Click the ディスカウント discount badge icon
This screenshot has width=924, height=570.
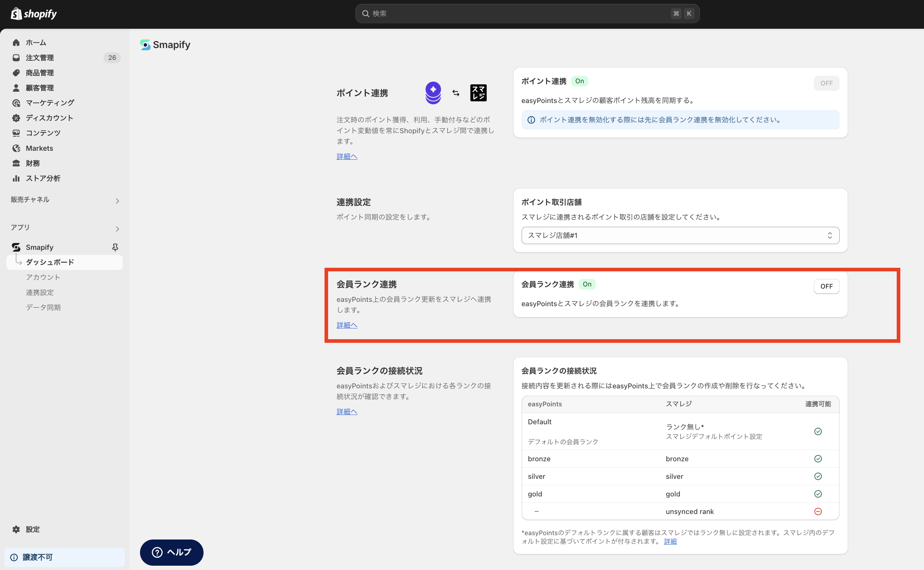(x=16, y=118)
